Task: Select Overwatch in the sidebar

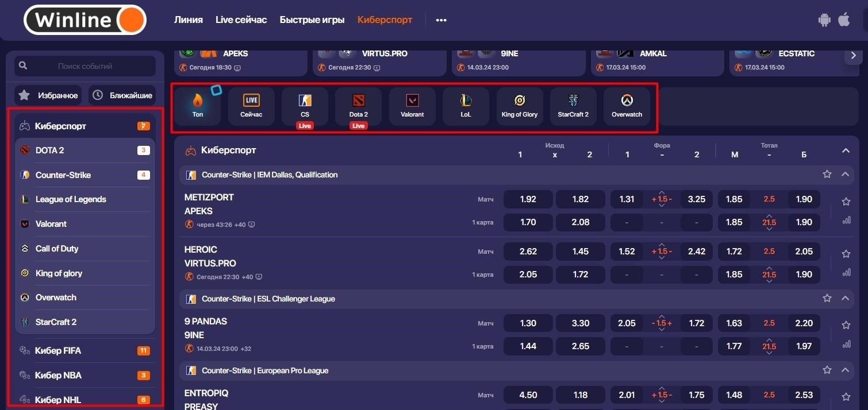Action: (85, 297)
